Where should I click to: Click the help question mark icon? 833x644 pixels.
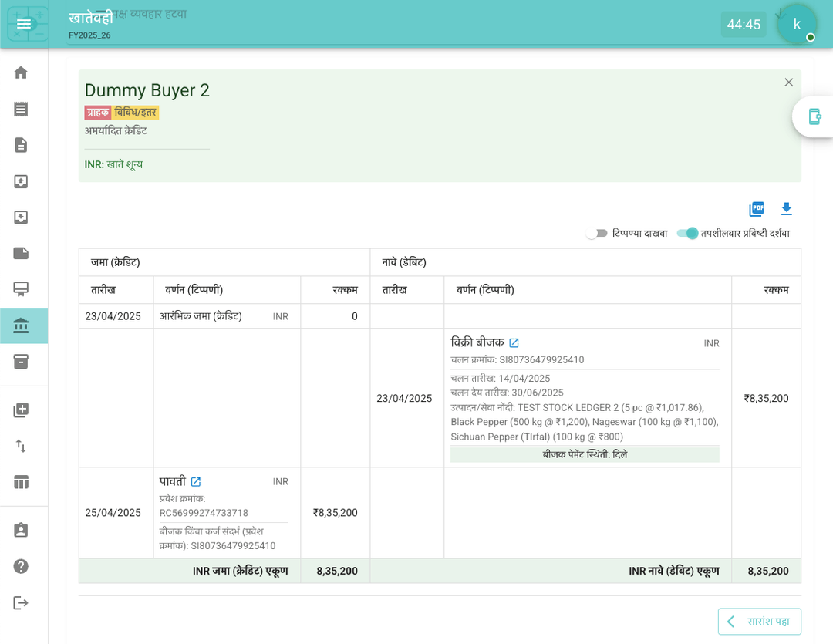pos(21,566)
